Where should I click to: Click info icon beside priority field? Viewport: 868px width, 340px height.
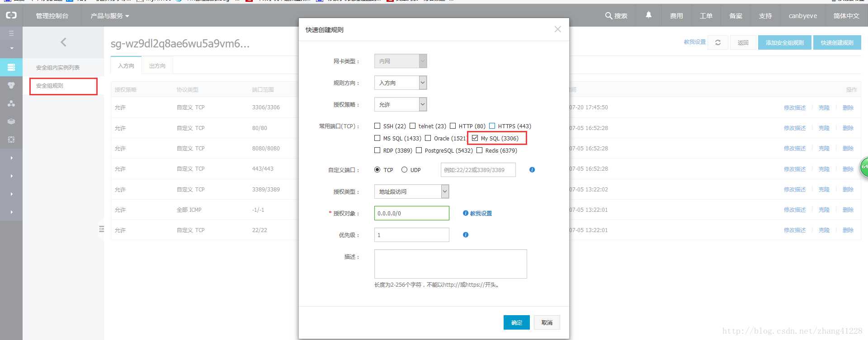[466, 235]
